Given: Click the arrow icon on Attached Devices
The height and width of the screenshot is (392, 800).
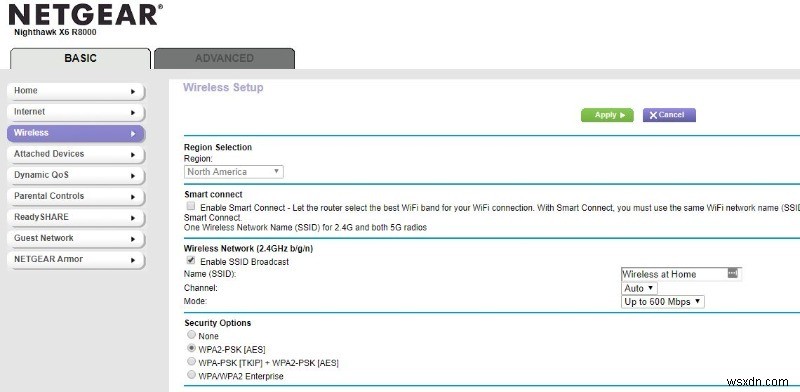Looking at the screenshot, I should pos(133,154).
